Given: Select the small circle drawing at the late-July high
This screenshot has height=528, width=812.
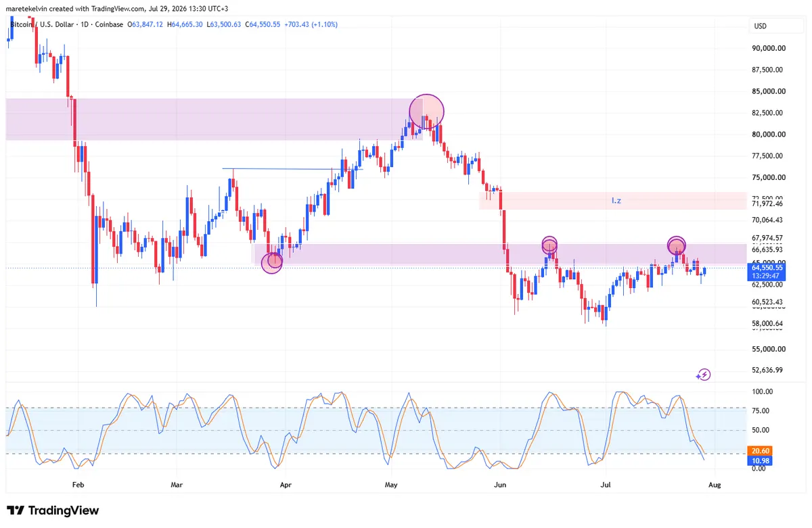Looking at the screenshot, I should point(677,245).
